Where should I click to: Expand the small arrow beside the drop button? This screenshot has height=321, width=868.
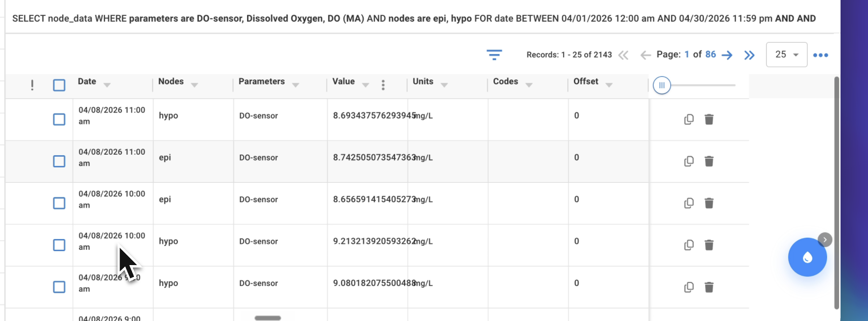825,240
